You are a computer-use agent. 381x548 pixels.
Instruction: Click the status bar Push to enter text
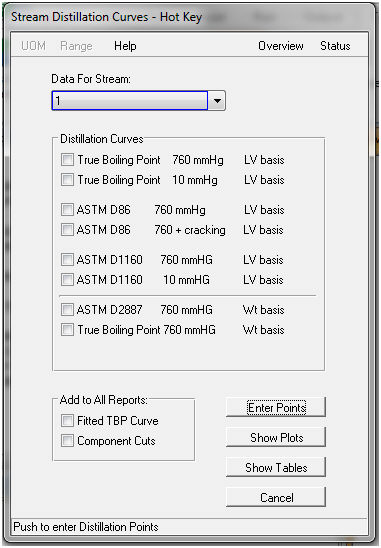click(86, 526)
